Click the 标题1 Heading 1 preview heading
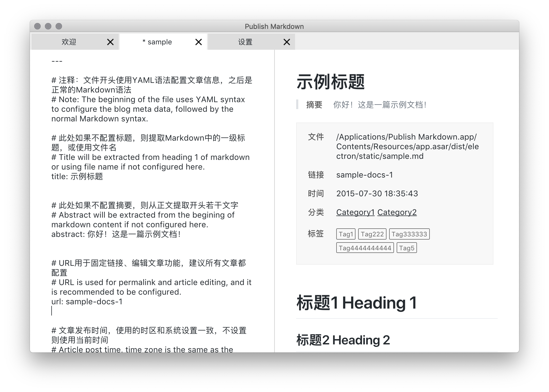 coord(357,303)
